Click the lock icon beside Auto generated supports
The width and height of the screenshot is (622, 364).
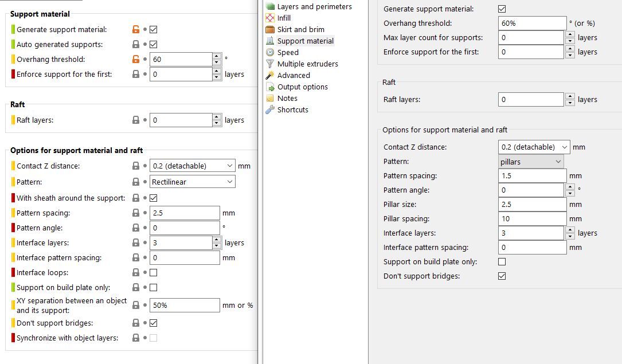click(136, 44)
